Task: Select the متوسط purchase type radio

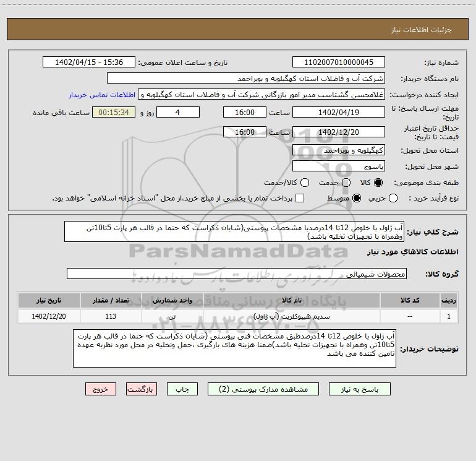Action: coord(357,198)
